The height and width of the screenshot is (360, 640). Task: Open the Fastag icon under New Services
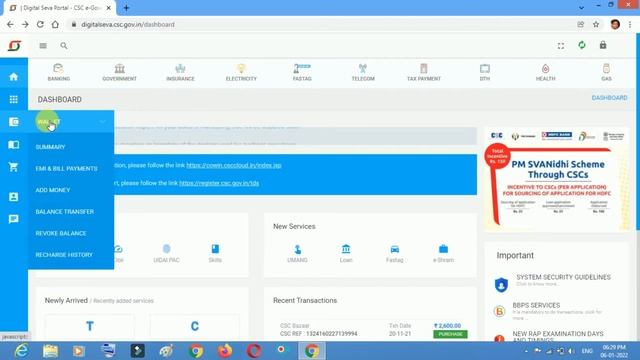(x=394, y=253)
